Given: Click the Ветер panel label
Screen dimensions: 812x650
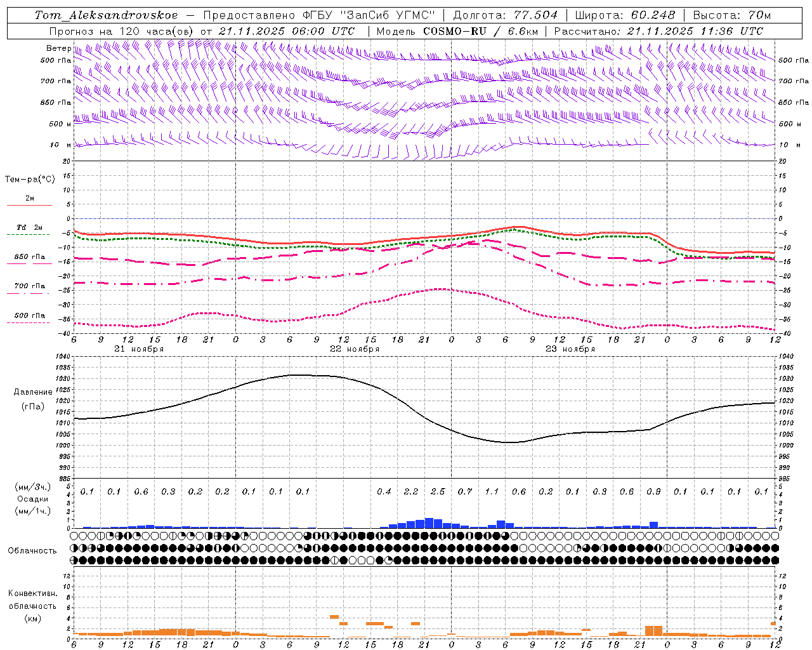Looking at the screenshot, I should pyautogui.click(x=58, y=48).
